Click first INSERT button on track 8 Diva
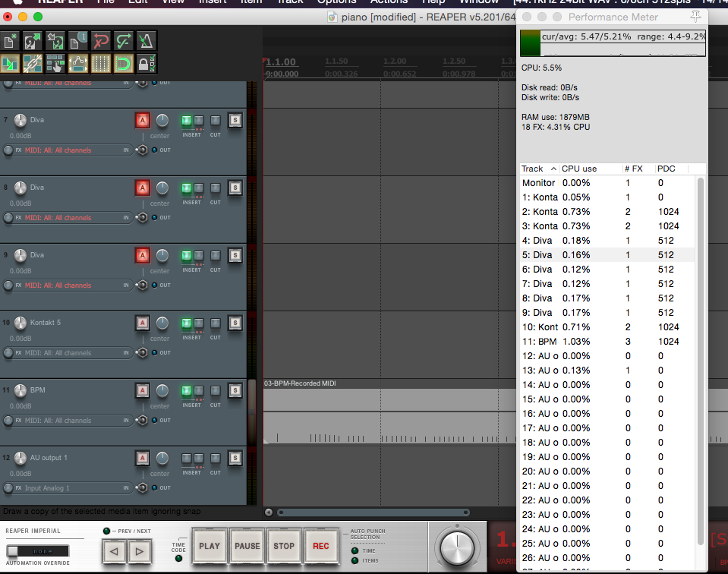Screen dimensions: 728x574 [186, 188]
